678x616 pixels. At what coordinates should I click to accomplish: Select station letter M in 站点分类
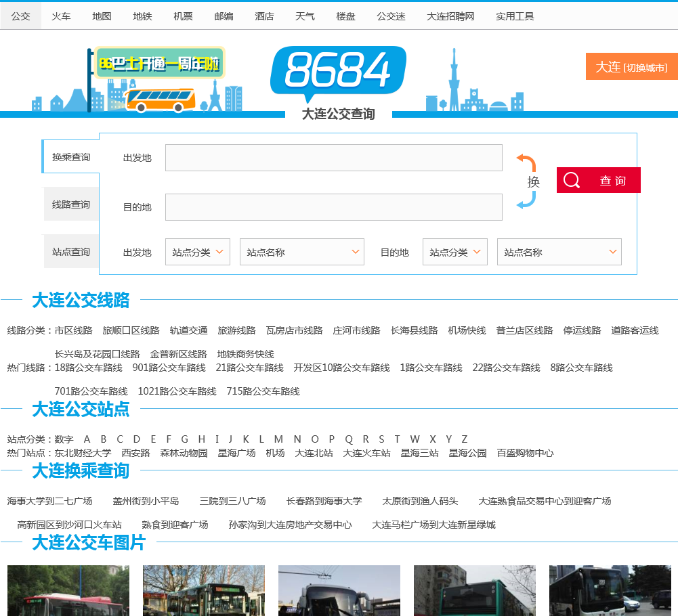(x=278, y=439)
